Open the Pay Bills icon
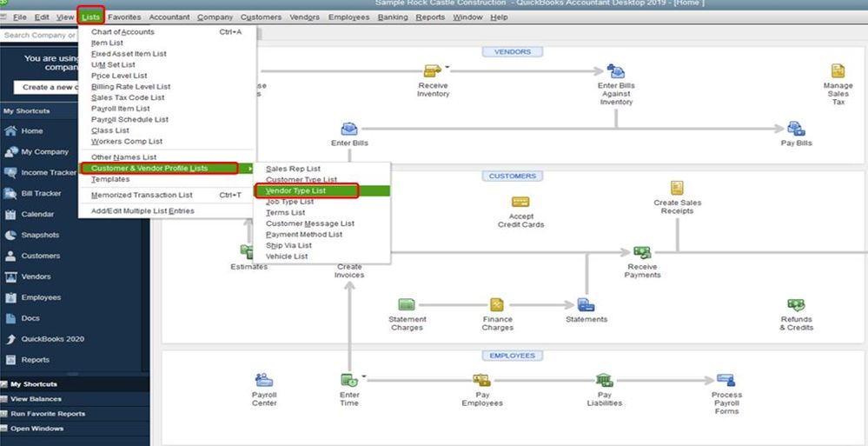The width and height of the screenshot is (868, 446). tap(796, 129)
